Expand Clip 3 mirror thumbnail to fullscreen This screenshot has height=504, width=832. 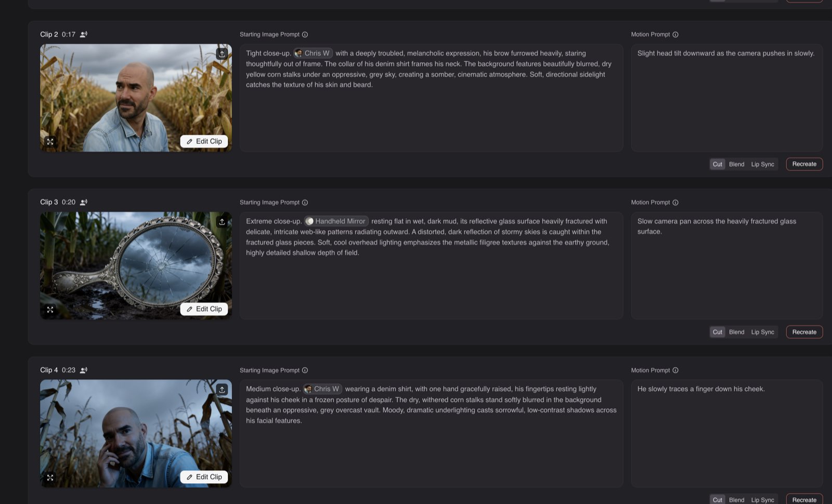pos(50,309)
